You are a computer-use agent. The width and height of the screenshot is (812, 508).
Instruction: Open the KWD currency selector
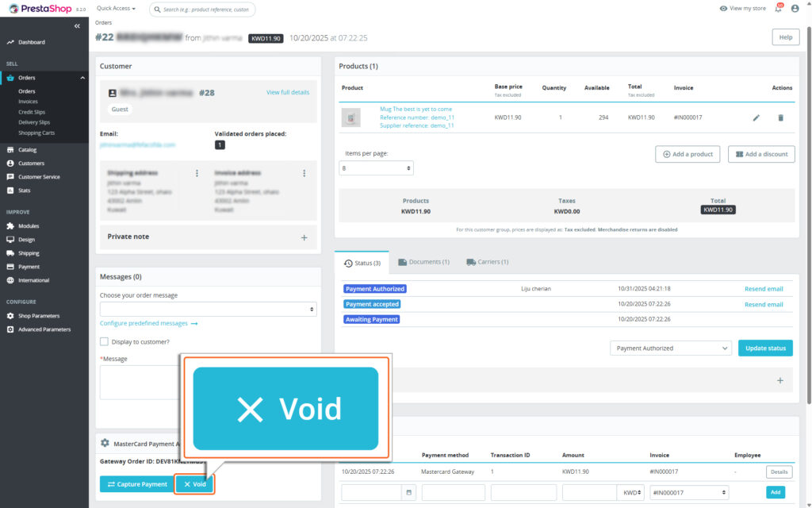tap(630, 492)
